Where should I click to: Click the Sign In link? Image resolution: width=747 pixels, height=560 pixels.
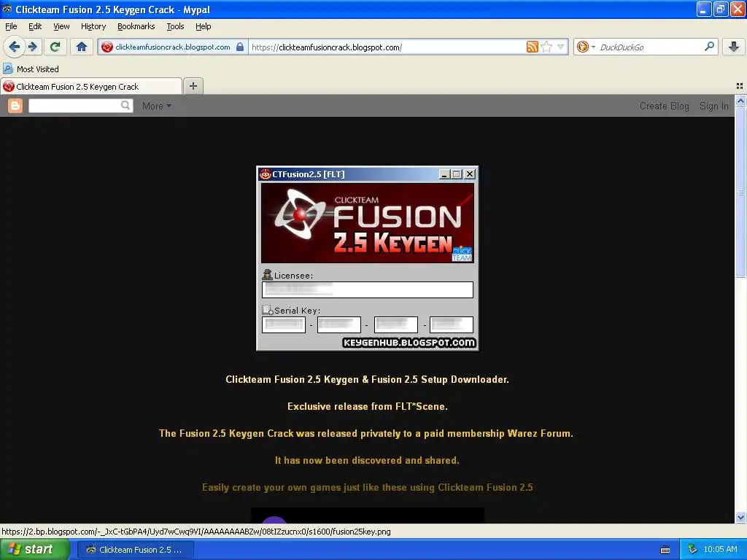tap(713, 106)
